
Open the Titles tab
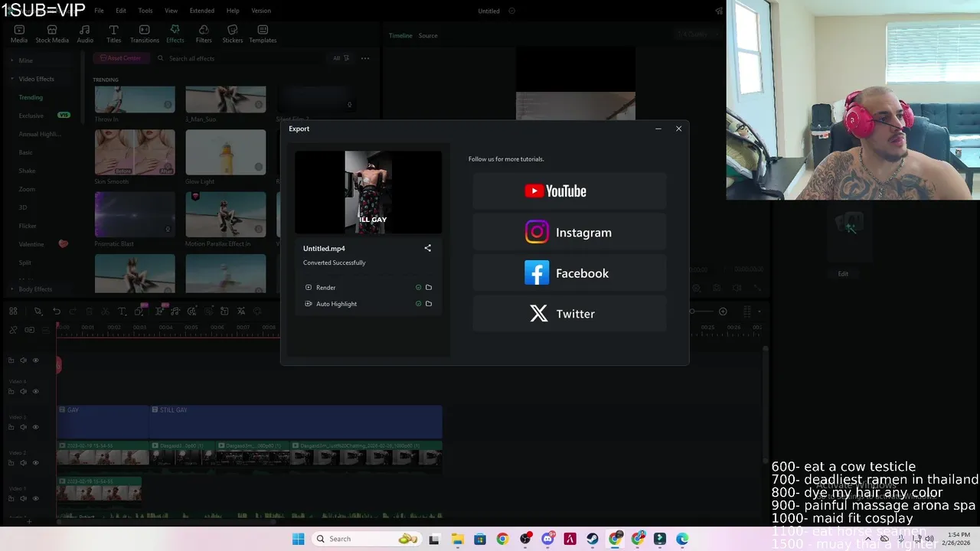113,34
